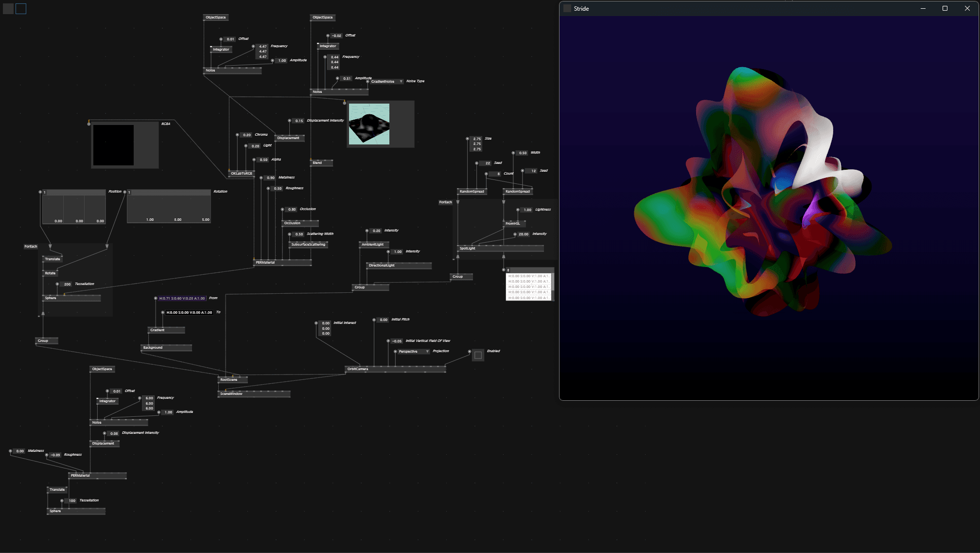This screenshot has height=553, width=980.
Task: Click the Count value field showing 8
Action: (x=495, y=174)
